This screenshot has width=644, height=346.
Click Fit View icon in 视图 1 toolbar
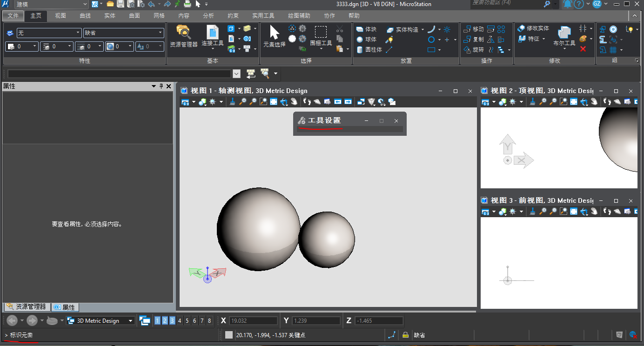pyautogui.click(x=274, y=102)
